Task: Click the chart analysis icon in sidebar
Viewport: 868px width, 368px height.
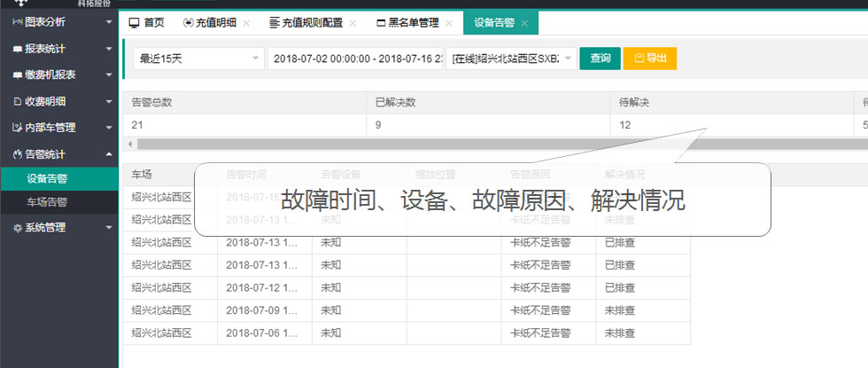Action: pos(17,20)
